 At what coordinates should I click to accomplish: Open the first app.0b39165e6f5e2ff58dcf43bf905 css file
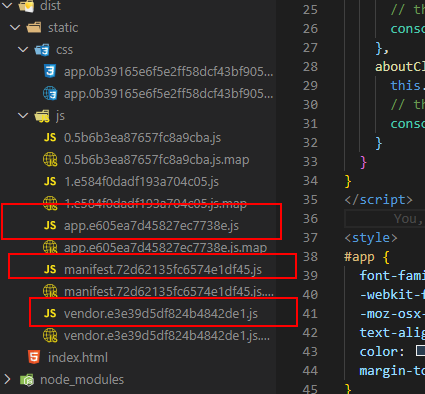point(168,72)
